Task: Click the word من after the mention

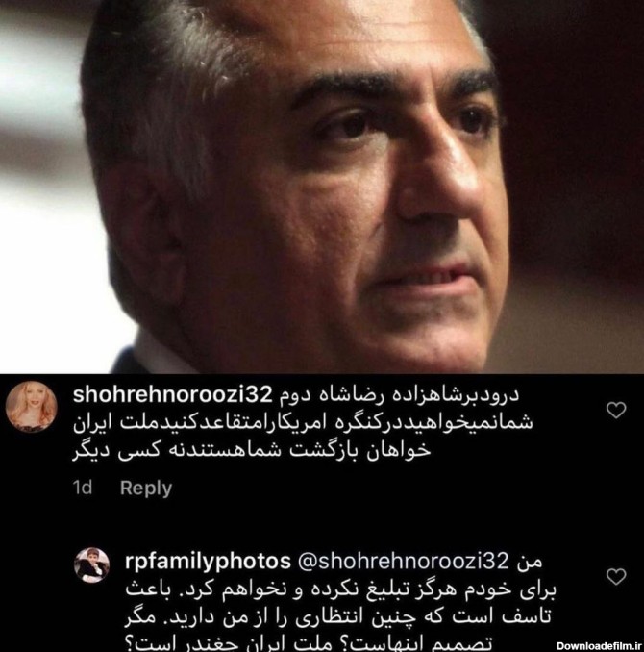Action: tap(530, 562)
